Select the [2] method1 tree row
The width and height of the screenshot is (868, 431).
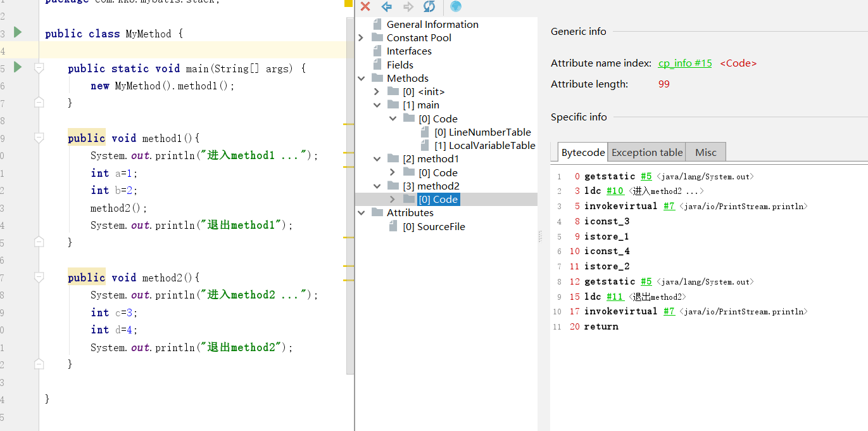point(431,158)
